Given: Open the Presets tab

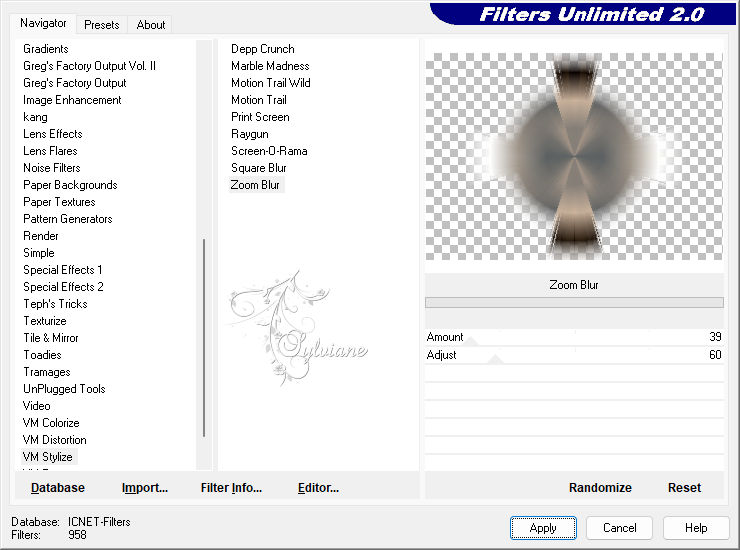Looking at the screenshot, I should tap(101, 25).
